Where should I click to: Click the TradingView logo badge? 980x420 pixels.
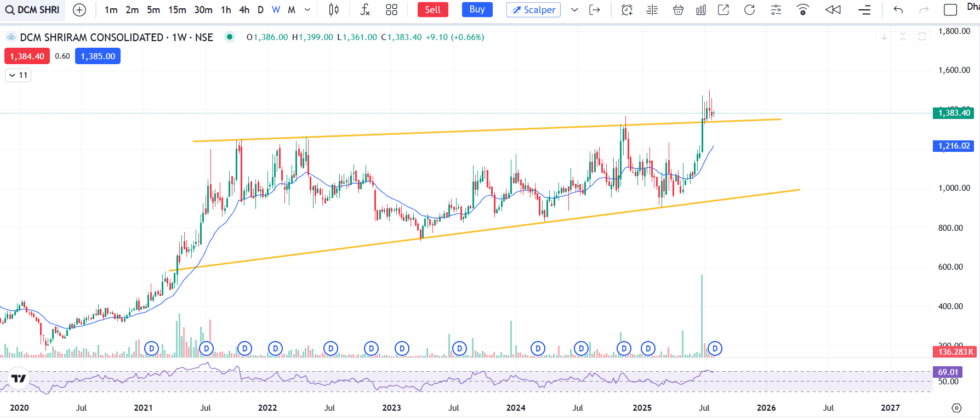tap(19, 378)
